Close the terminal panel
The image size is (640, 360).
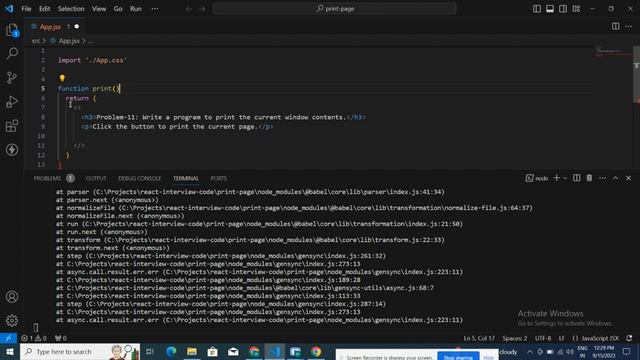(629, 178)
